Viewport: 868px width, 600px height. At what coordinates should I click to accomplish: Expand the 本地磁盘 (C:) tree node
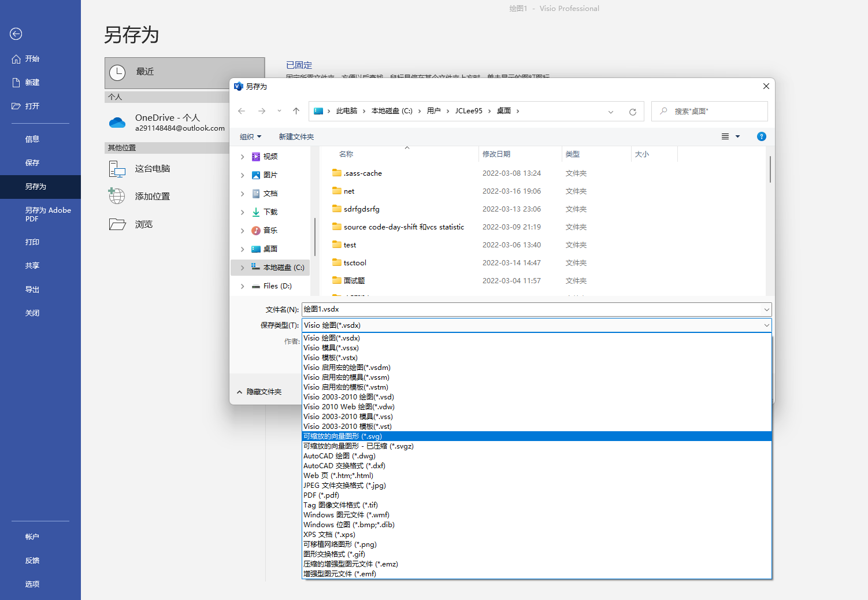[243, 268]
